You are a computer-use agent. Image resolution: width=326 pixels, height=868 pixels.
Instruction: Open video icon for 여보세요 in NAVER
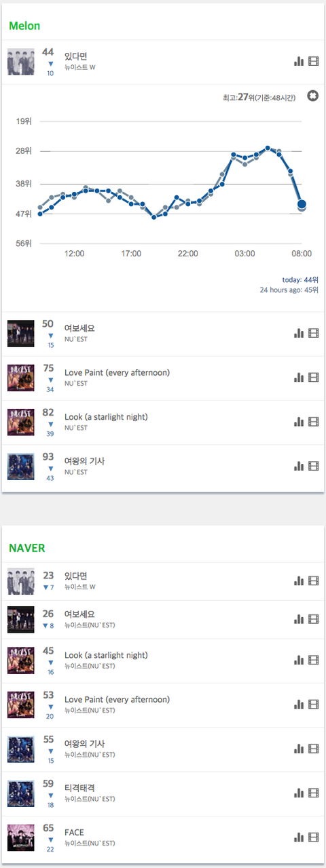point(313,619)
